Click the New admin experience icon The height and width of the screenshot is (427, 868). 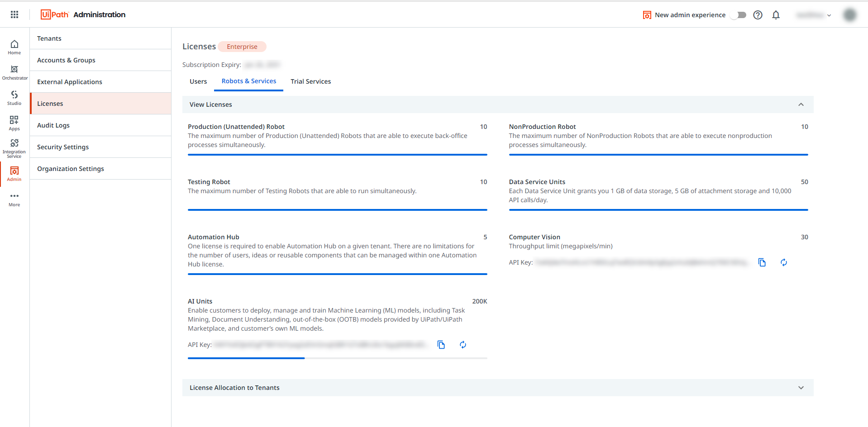(x=647, y=15)
